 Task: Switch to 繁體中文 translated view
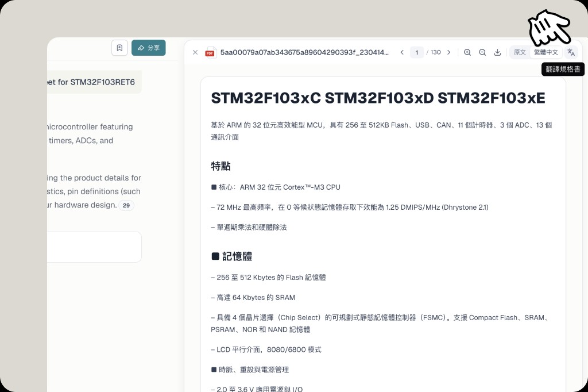tap(546, 52)
